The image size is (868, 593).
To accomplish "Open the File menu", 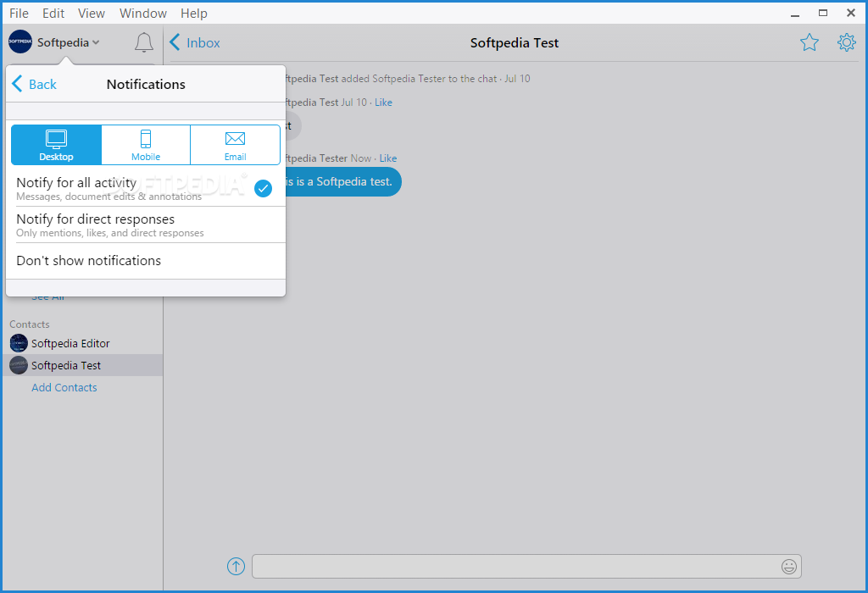I will [19, 14].
